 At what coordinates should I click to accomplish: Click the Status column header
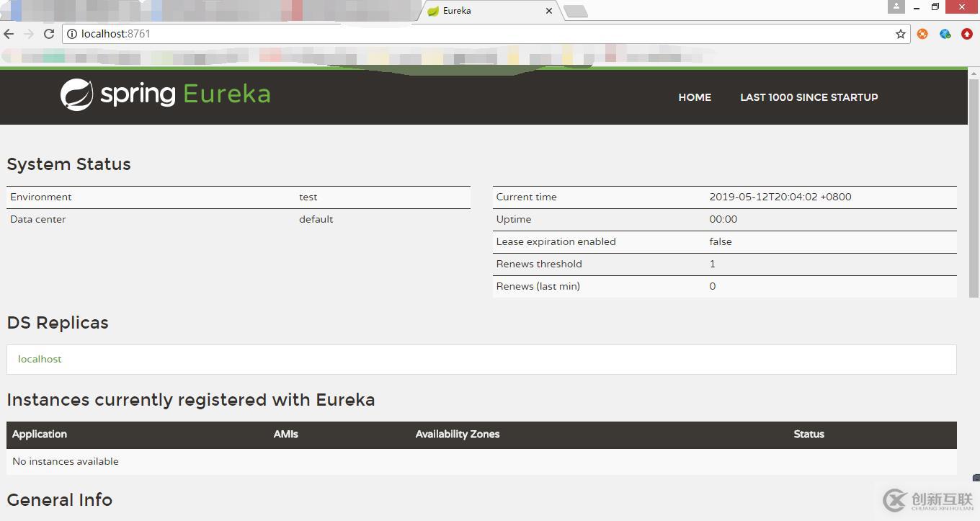point(808,434)
